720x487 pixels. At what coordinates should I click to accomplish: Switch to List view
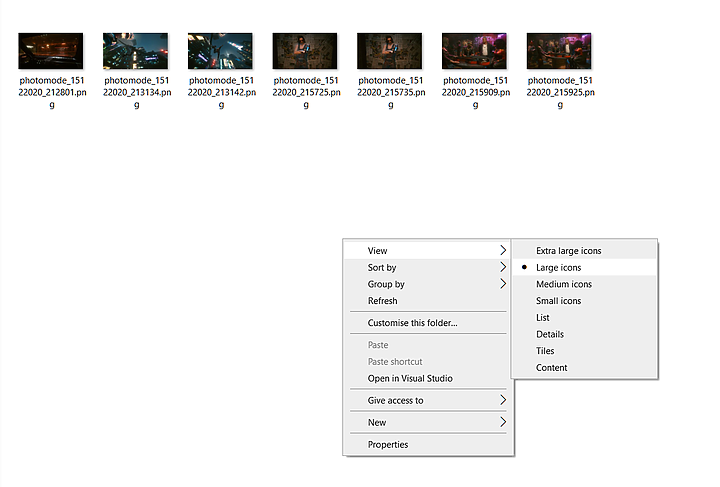click(x=585, y=318)
